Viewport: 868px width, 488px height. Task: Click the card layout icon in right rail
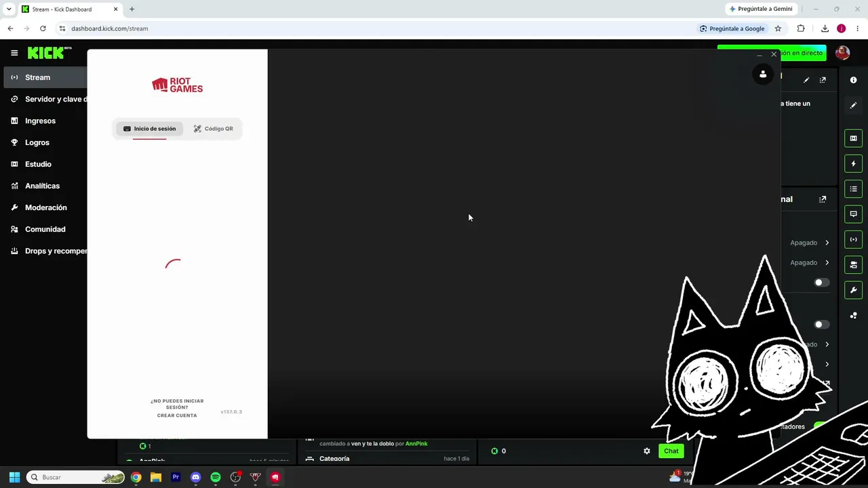click(x=853, y=264)
